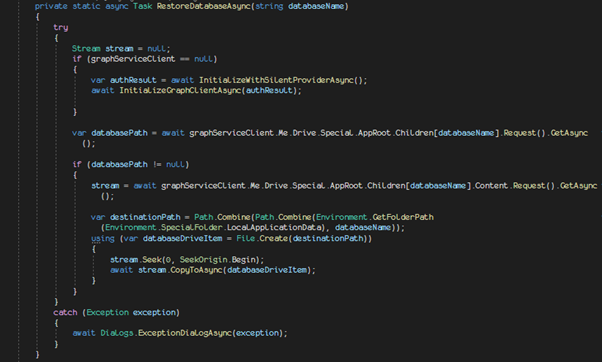Click 'Content' property in stream assignment line

pyautogui.click(x=491, y=186)
